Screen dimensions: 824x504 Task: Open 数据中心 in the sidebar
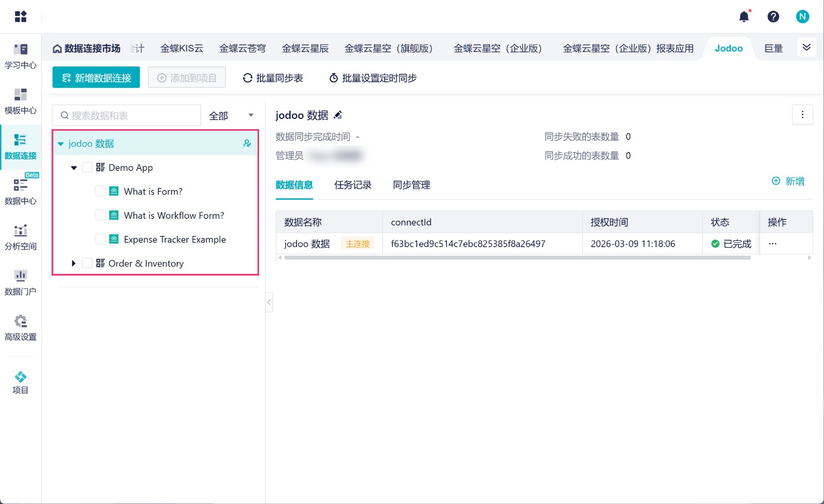(x=21, y=192)
